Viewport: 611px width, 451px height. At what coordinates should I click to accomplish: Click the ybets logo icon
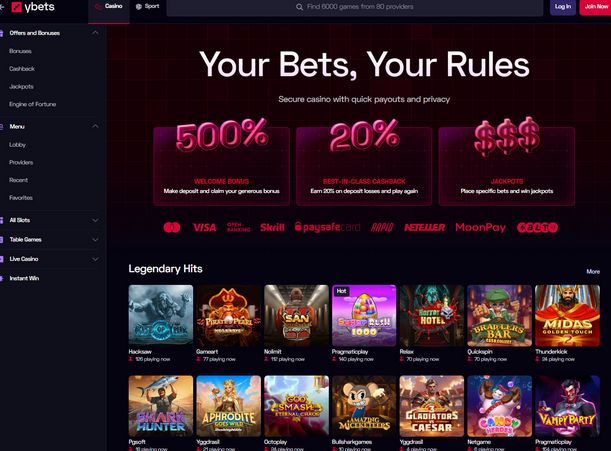[x=16, y=7]
